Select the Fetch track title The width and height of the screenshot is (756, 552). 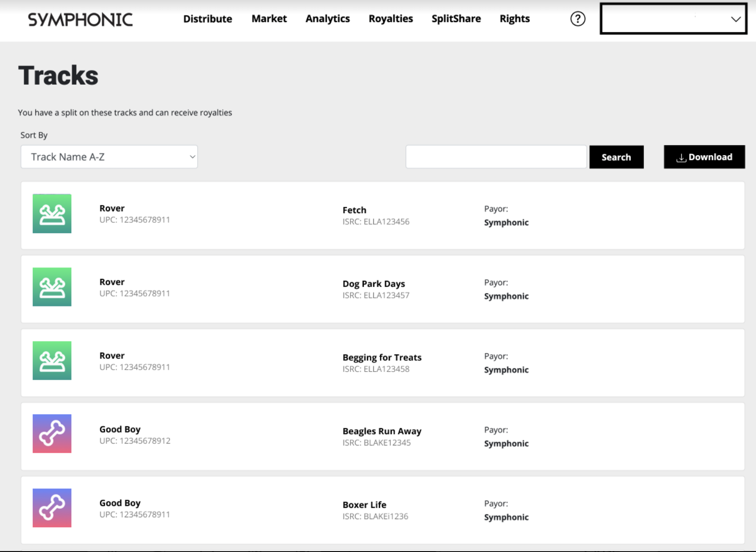point(354,210)
